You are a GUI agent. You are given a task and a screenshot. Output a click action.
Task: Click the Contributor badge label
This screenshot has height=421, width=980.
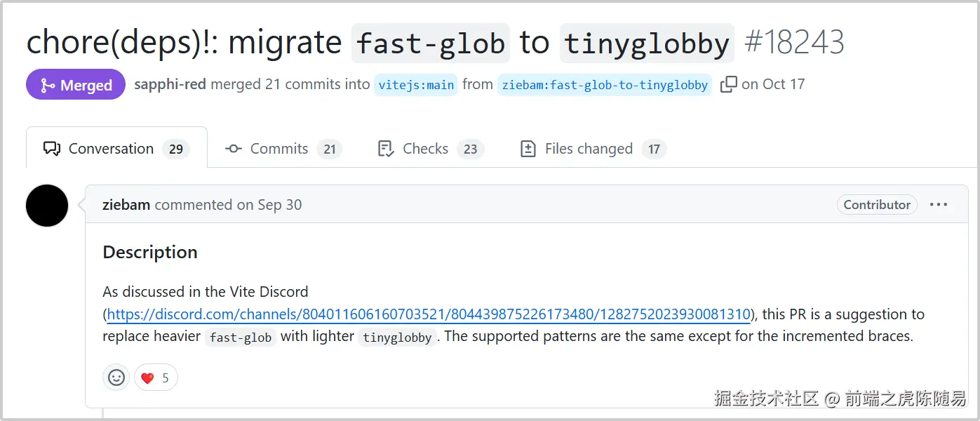876,205
